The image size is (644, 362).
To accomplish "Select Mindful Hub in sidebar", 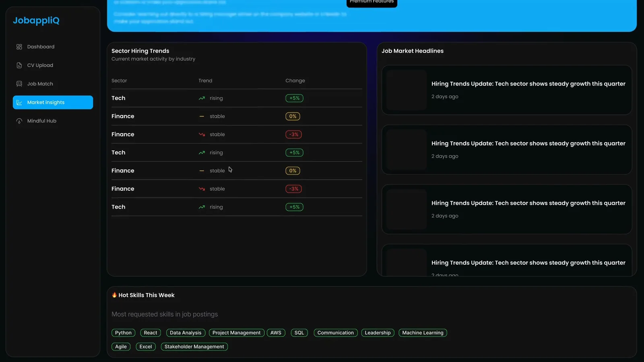I will tap(53, 121).
